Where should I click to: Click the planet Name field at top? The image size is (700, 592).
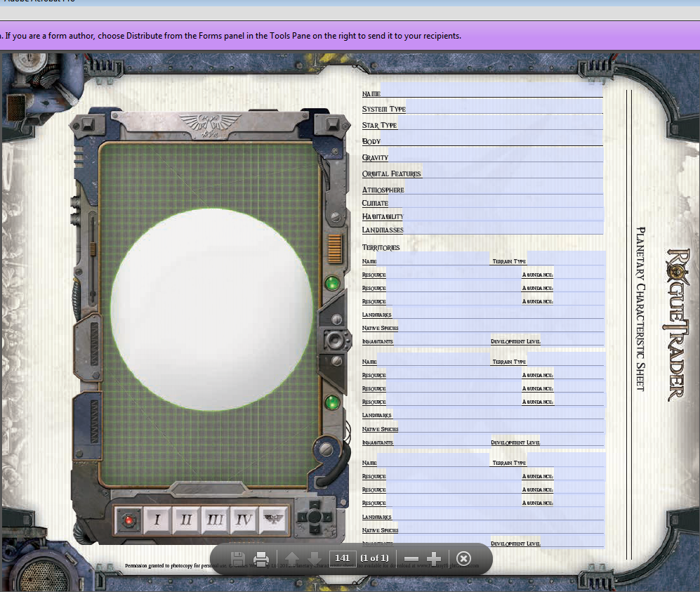click(x=491, y=90)
